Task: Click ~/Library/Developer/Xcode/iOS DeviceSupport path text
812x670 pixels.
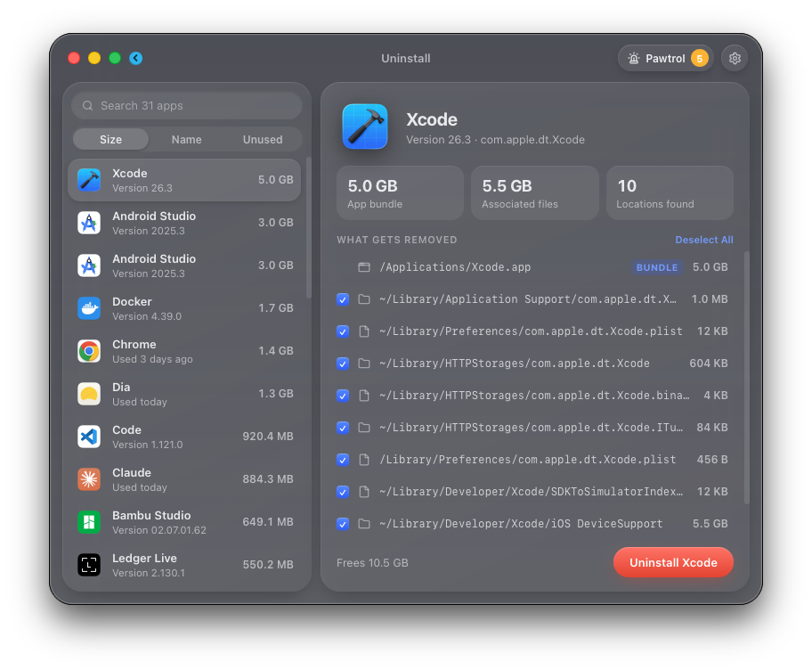Action: [x=521, y=524]
